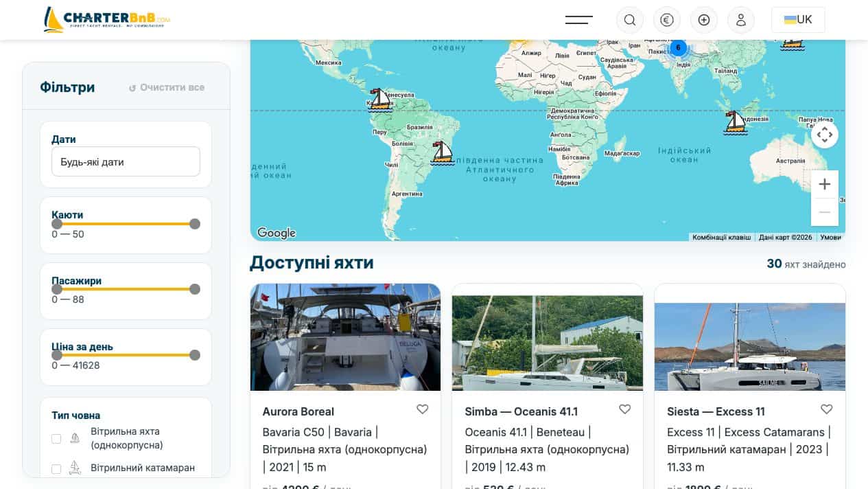The width and height of the screenshot is (868, 489).
Task: Zoom out on the map
Action: [x=825, y=212]
